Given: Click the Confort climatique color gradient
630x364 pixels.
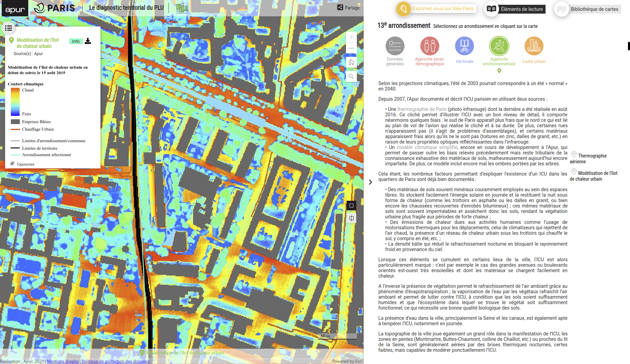Looking at the screenshot, I should pos(15,102).
